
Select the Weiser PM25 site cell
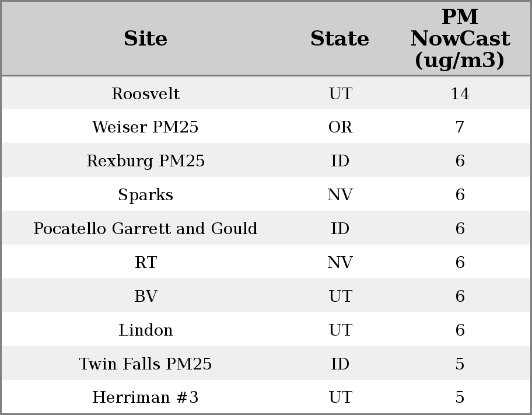[145, 127]
